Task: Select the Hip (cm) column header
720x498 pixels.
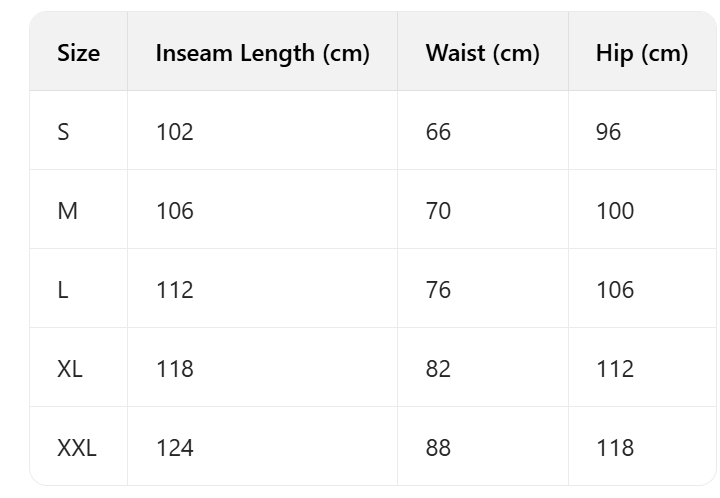Action: (x=641, y=53)
